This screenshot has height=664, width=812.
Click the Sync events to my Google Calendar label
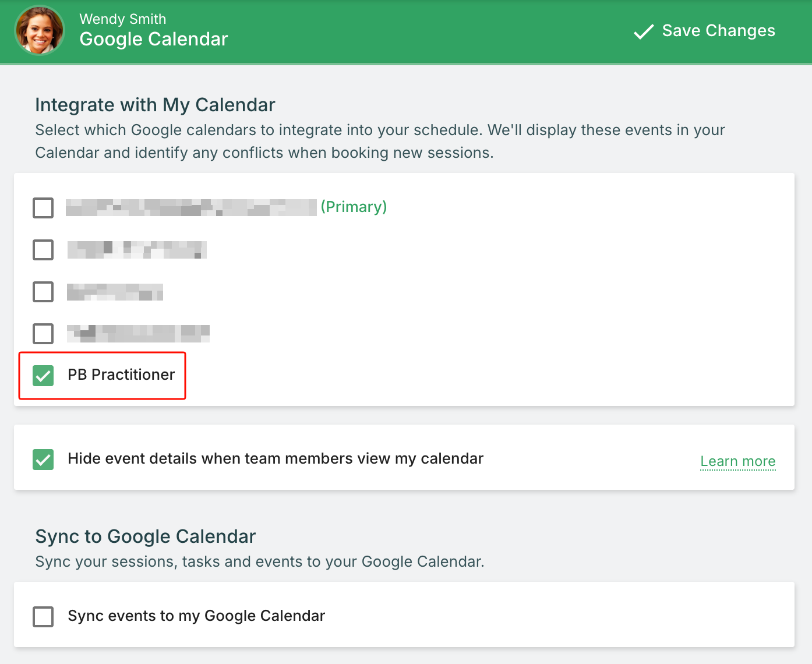click(x=196, y=616)
